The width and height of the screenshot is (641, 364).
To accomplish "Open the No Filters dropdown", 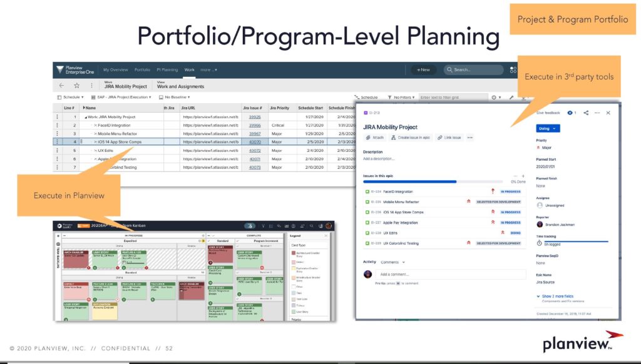I will tap(401, 97).
